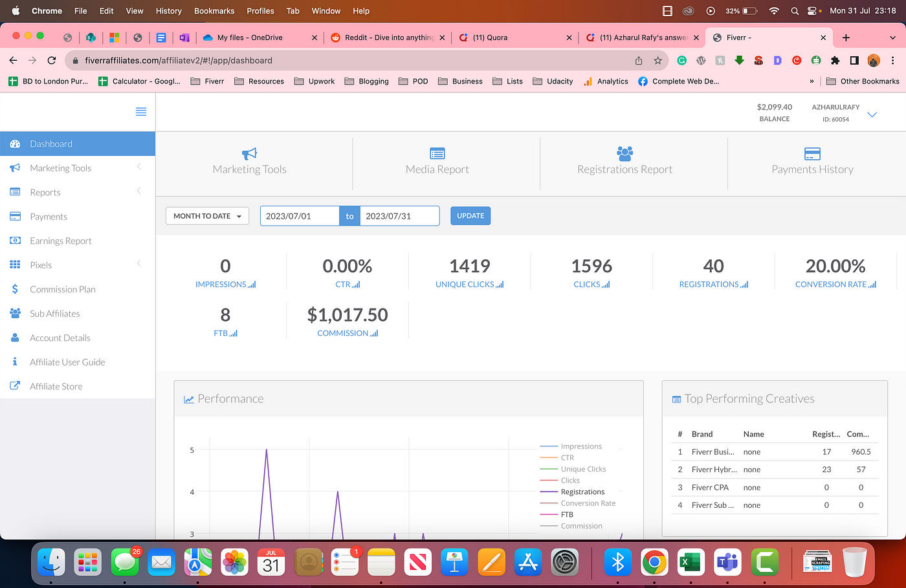Image resolution: width=906 pixels, height=588 pixels.
Task: Show Commission chart bar icon
Action: pos(374,333)
